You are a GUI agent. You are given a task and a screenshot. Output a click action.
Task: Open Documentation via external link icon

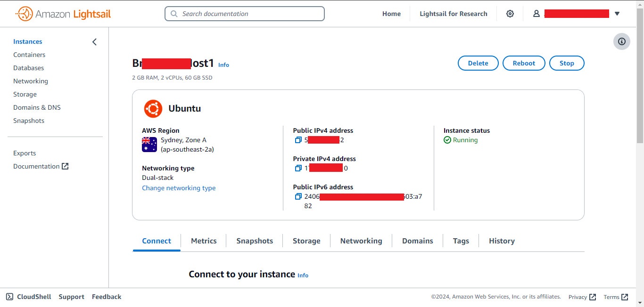[x=64, y=166]
